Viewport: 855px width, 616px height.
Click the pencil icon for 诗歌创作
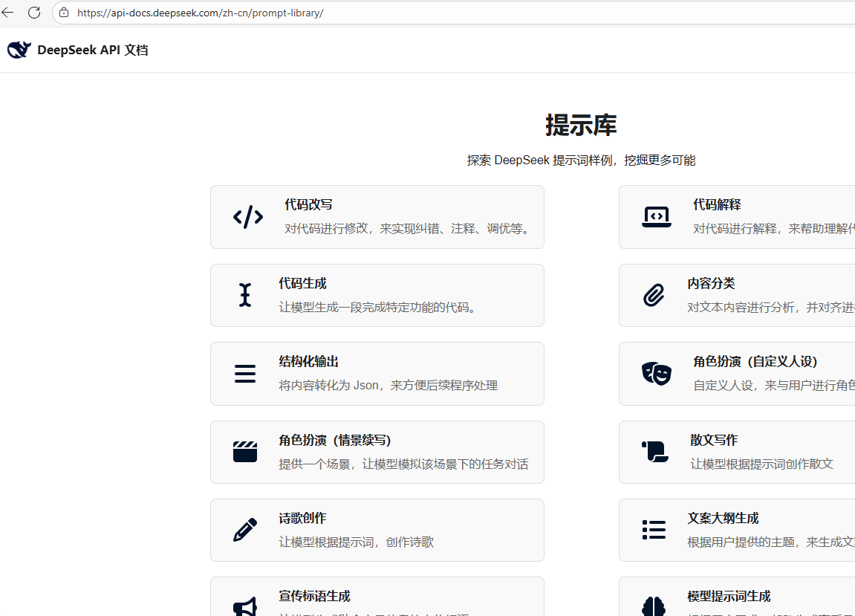pos(245,530)
